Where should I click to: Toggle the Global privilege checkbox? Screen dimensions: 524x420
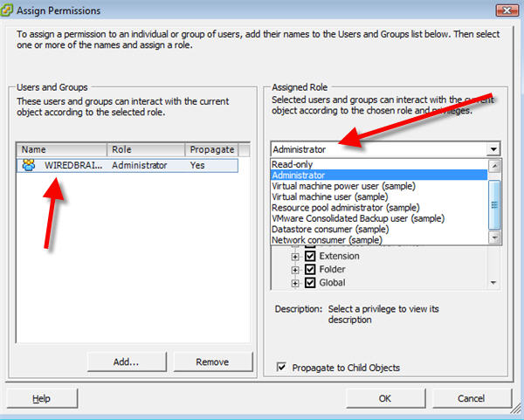coord(310,283)
